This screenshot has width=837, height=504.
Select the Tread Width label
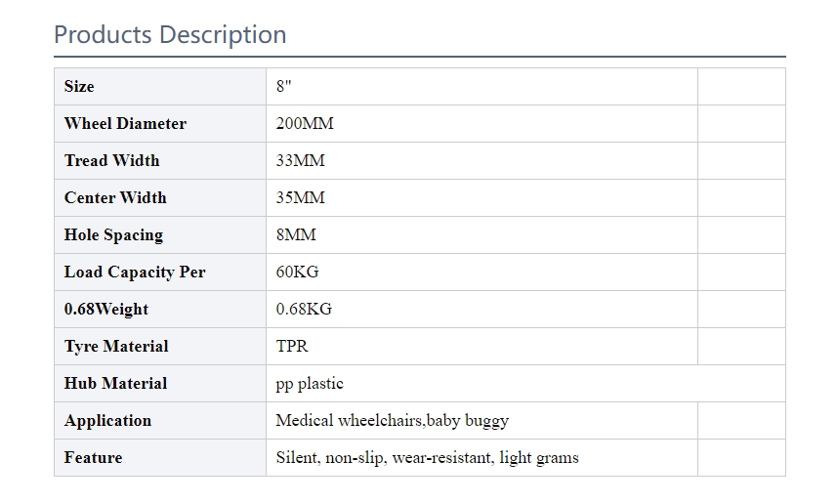[111, 161]
